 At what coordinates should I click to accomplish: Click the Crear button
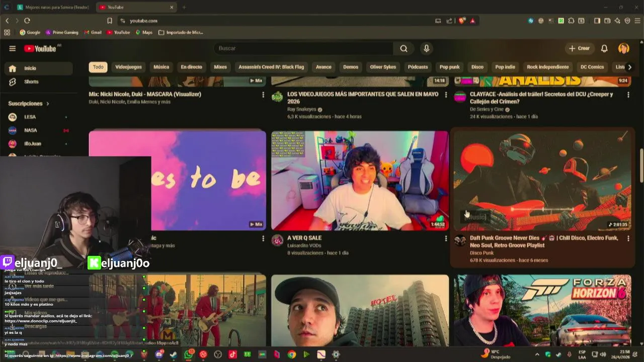point(579,48)
